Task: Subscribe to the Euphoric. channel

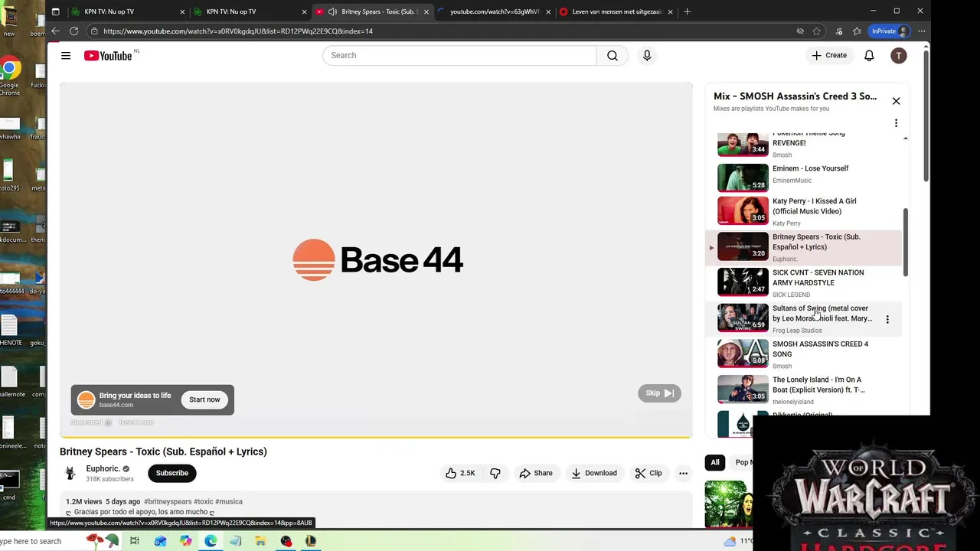Action: 171,473
